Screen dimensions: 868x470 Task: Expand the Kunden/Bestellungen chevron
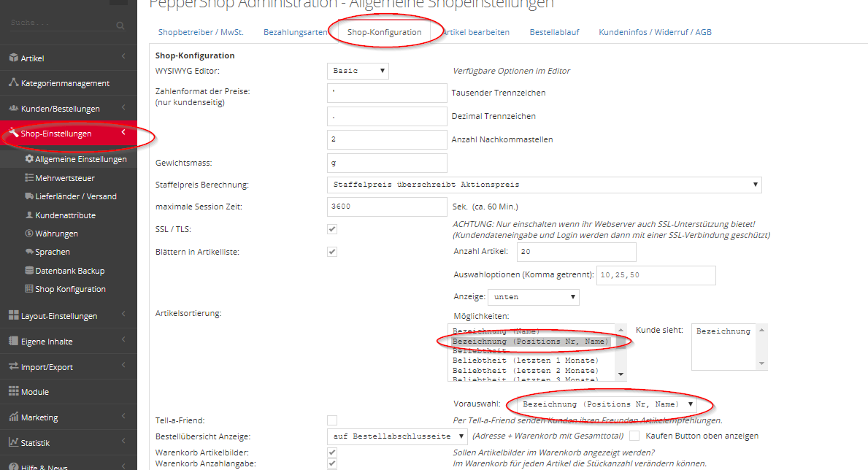[123, 107]
